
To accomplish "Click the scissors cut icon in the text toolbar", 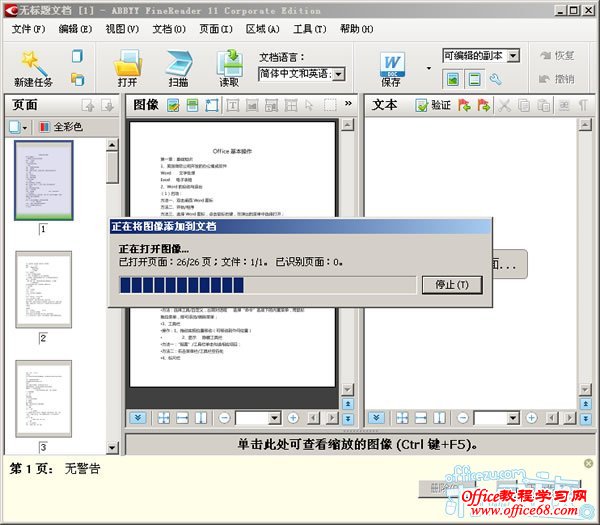I will click(504, 105).
